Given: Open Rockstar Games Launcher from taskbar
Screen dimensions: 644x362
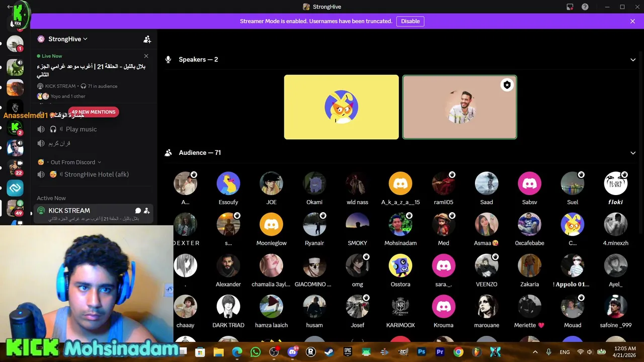Looking at the screenshot, I should coord(311,352).
